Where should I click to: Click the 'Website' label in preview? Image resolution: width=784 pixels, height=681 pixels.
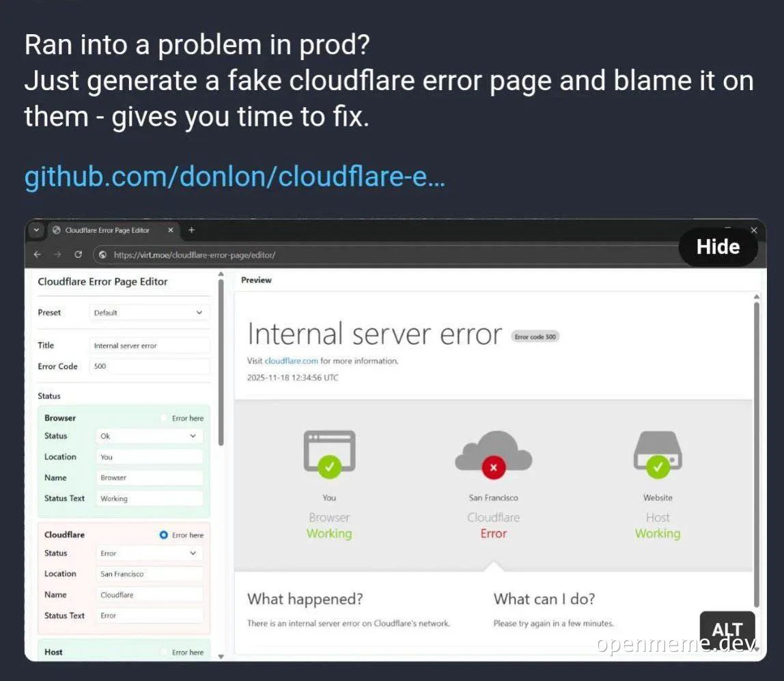click(x=658, y=498)
